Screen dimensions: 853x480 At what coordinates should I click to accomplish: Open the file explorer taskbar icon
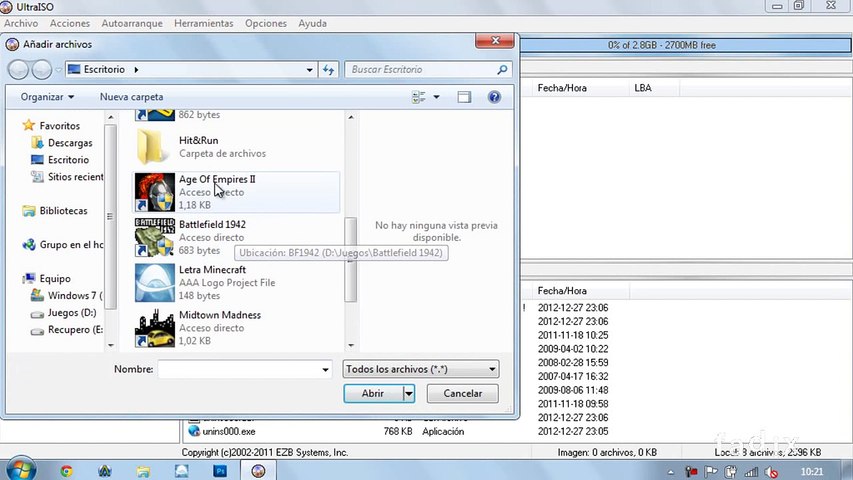[x=143, y=471]
